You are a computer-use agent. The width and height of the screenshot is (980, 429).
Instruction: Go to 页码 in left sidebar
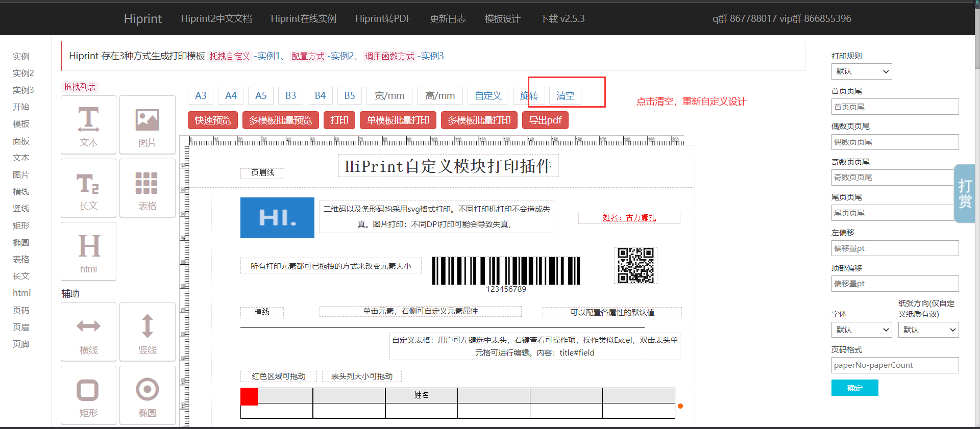click(x=21, y=310)
